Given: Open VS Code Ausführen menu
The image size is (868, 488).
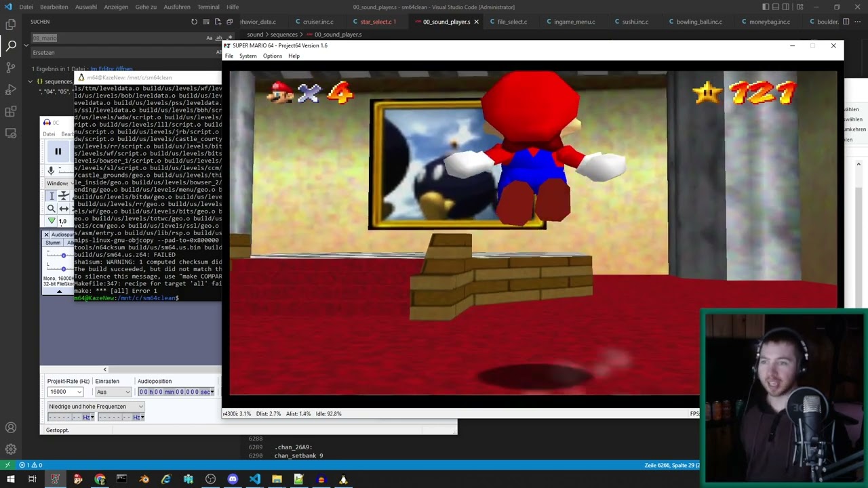Looking at the screenshot, I should [177, 7].
